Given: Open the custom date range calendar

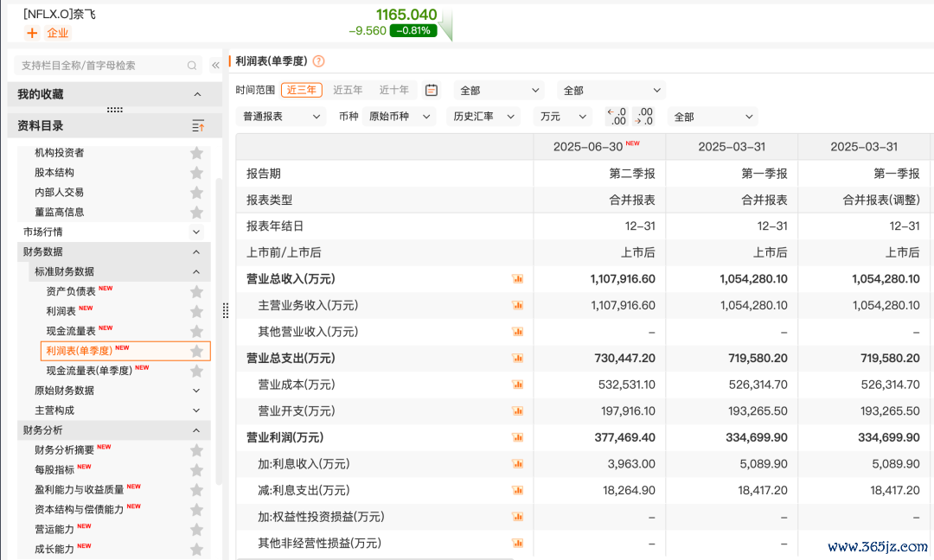Looking at the screenshot, I should pos(432,90).
